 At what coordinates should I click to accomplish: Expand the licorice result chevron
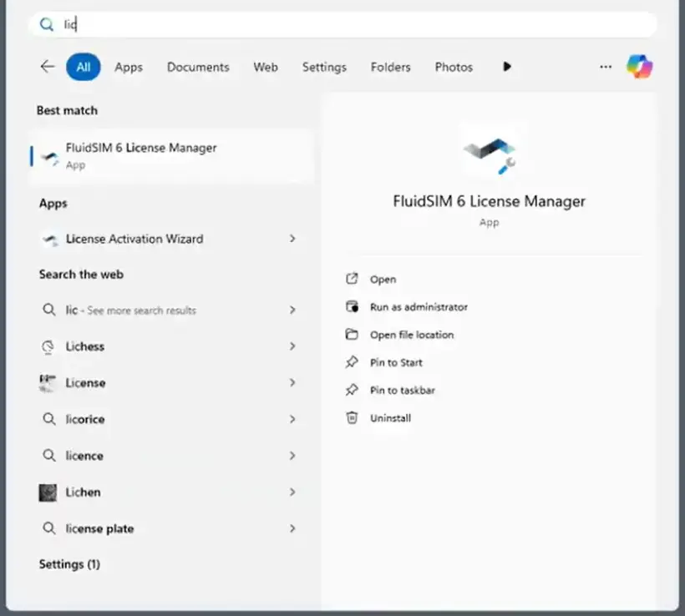coord(292,419)
